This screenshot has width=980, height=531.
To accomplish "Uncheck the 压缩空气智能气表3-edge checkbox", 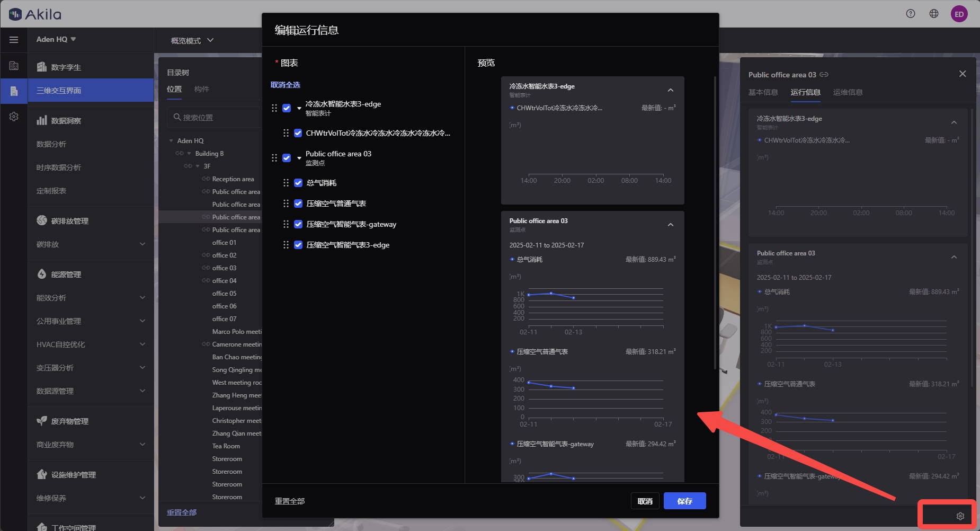I will pyautogui.click(x=298, y=245).
